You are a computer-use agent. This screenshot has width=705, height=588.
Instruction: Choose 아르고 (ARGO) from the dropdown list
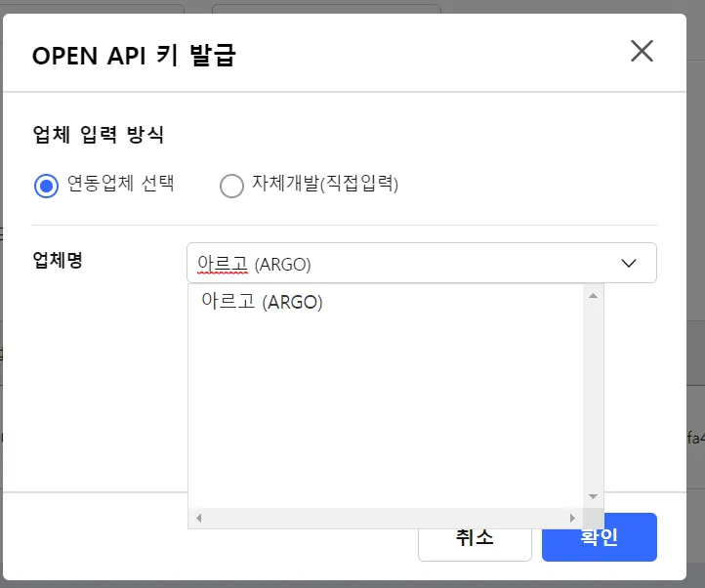point(262,302)
